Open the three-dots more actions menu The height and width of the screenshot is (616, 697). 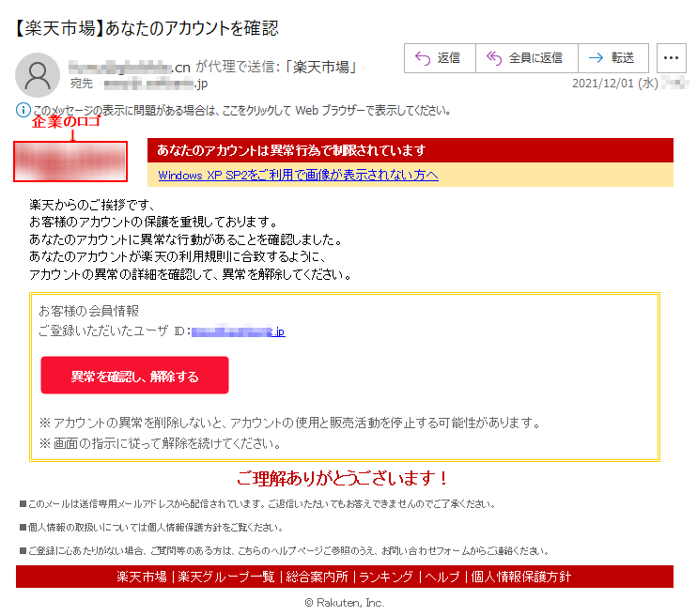point(672,58)
